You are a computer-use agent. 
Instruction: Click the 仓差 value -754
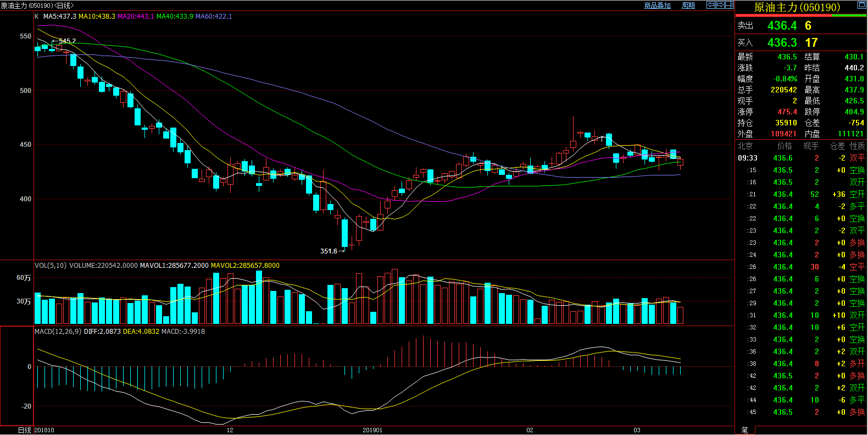[856, 123]
